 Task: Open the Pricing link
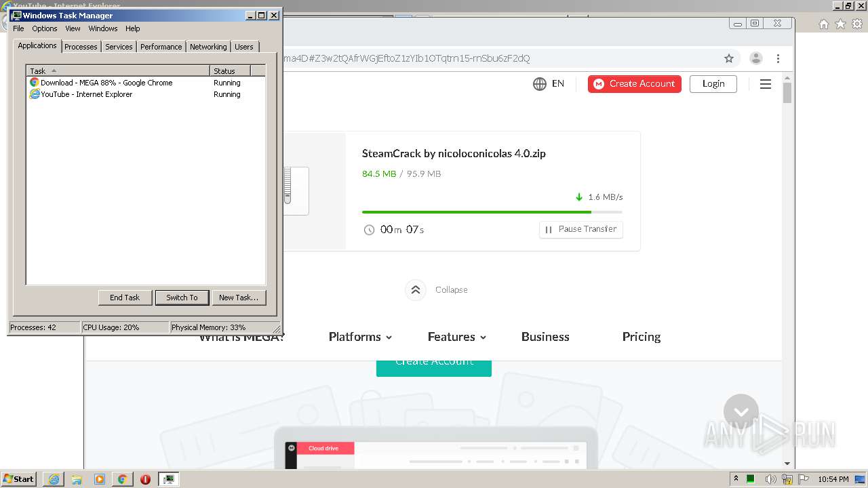[x=642, y=337]
